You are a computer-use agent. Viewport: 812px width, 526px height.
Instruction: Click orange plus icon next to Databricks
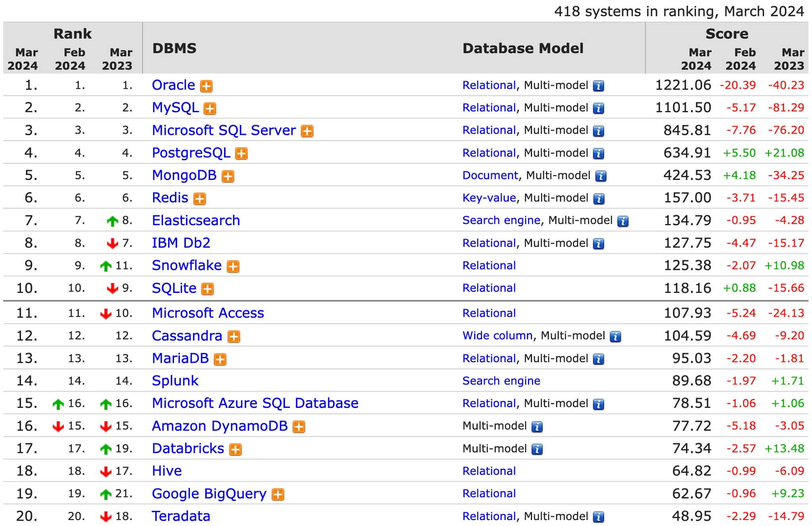[x=236, y=449]
